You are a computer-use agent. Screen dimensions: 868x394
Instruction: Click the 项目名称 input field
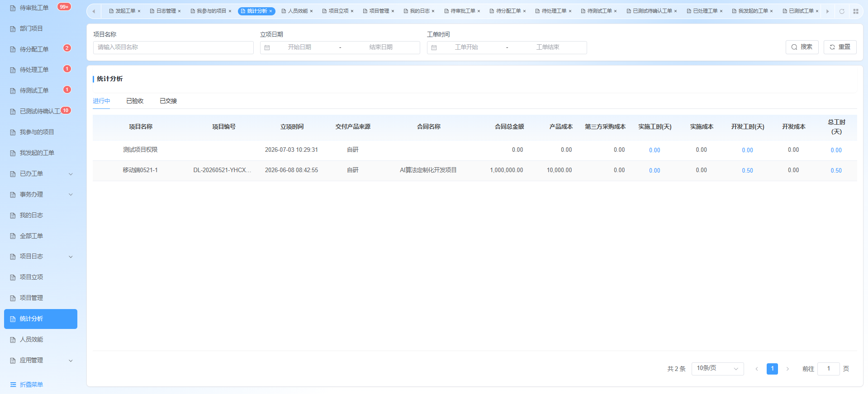point(173,47)
